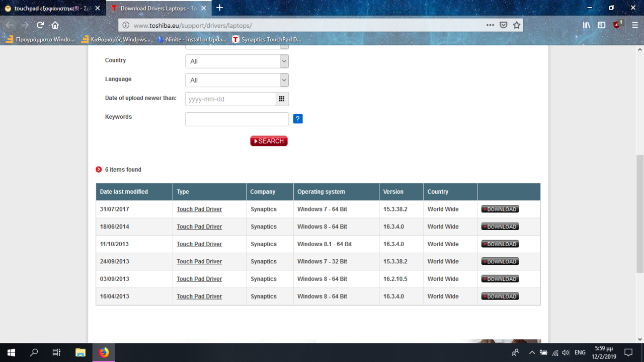
Task: Open the Wi-Fi network tray icon
Action: 555,352
